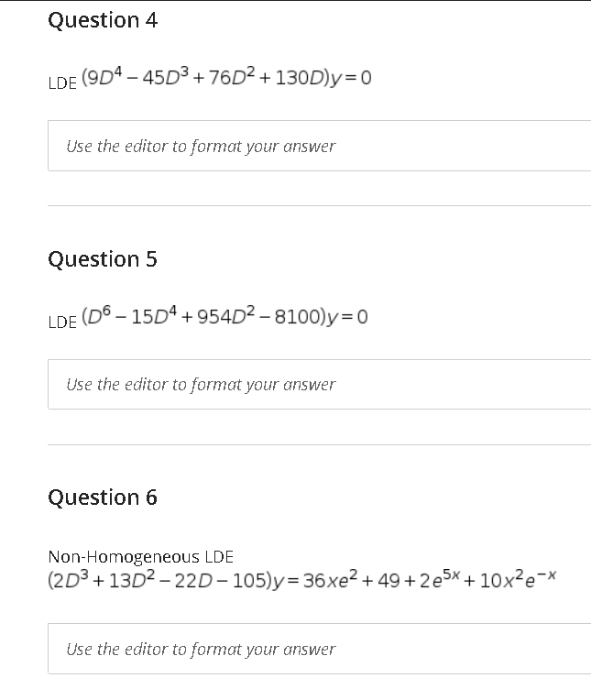Image resolution: width=591 pixels, height=700 pixels.
Task: Focus the Question 5 answer editor box
Action: coord(320,385)
